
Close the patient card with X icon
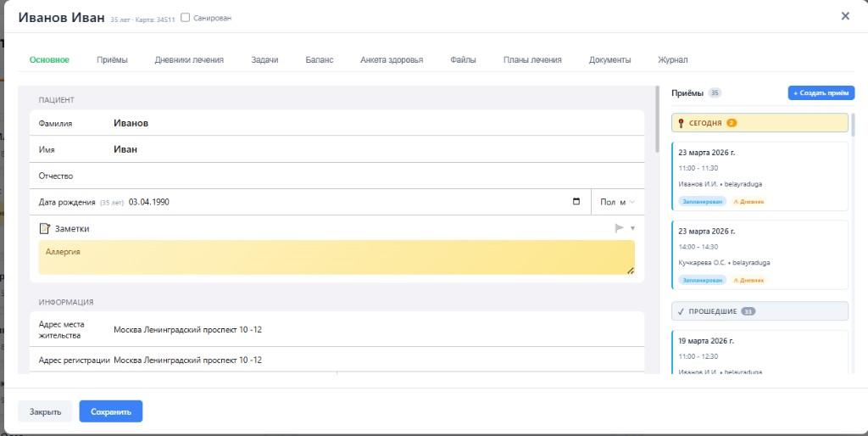click(844, 16)
